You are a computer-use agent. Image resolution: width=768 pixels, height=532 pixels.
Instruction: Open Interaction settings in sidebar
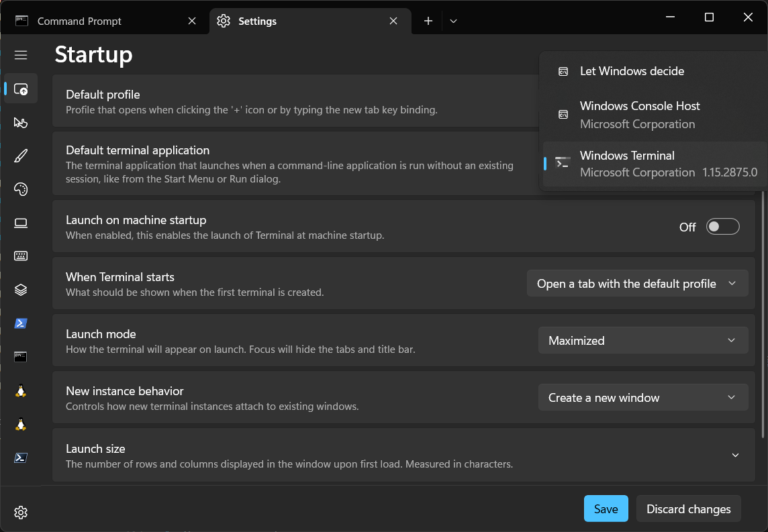21,122
